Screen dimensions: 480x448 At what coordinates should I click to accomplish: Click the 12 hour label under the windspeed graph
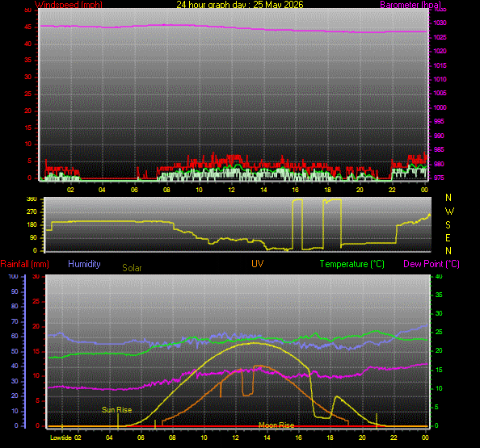tap(231, 190)
